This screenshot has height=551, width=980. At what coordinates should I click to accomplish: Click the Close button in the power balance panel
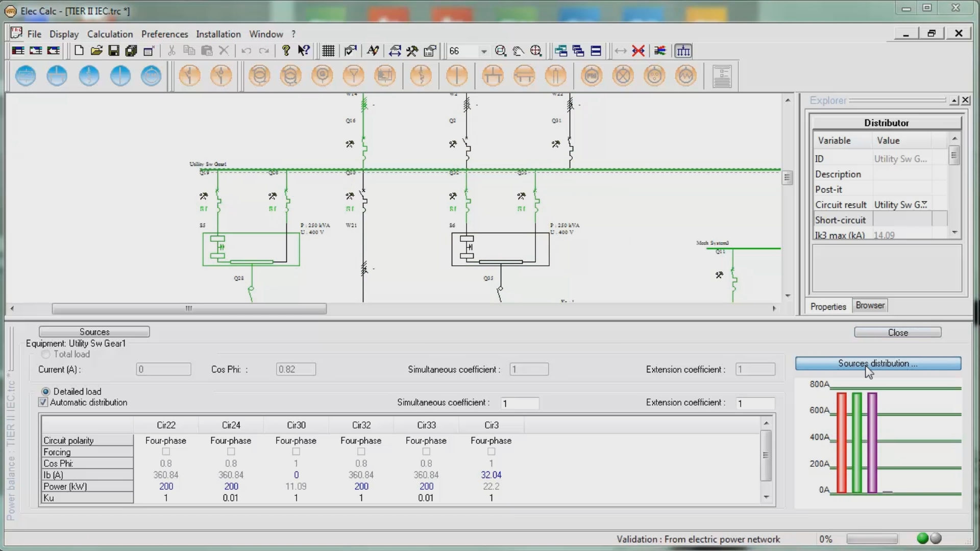pos(898,332)
